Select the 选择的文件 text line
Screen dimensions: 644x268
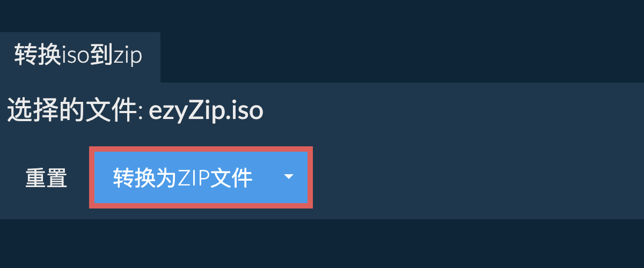[135, 111]
